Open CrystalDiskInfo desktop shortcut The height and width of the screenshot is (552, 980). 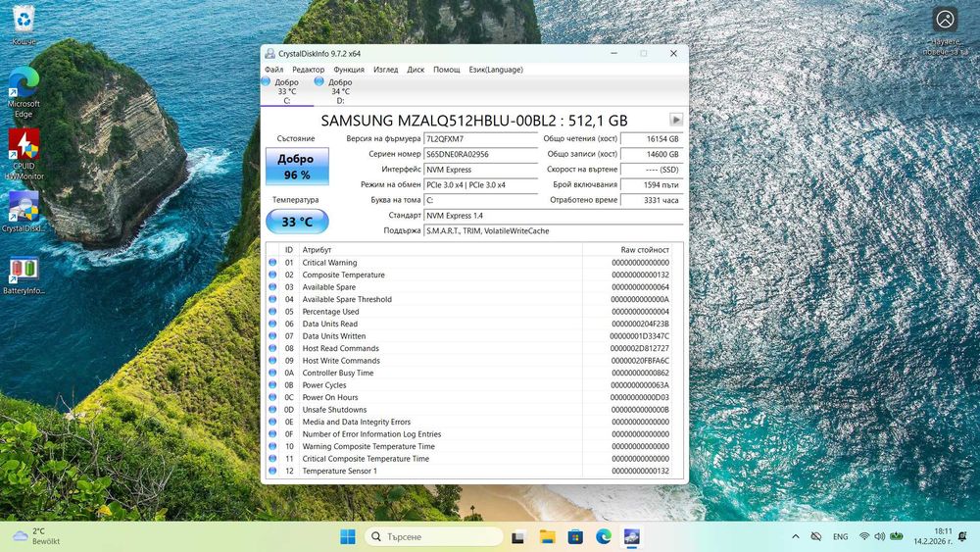click(24, 212)
